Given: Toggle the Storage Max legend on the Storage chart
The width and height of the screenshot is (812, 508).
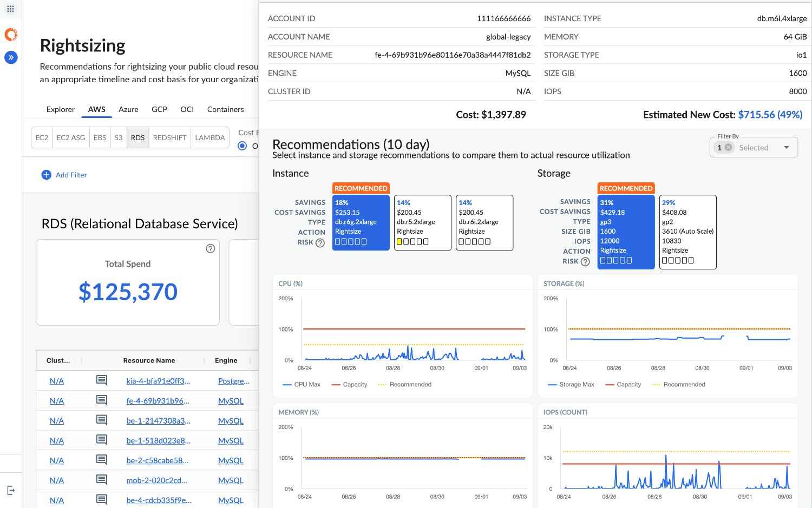Looking at the screenshot, I should (x=572, y=385).
